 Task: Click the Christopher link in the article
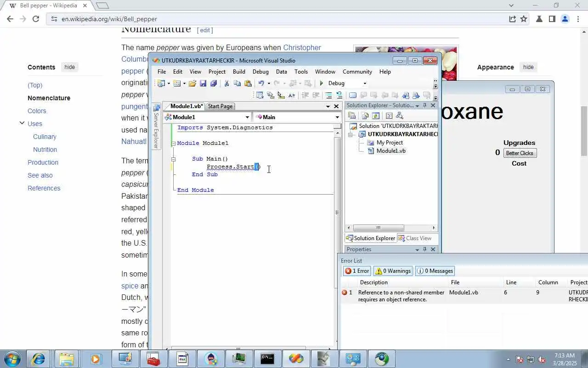tap(302, 47)
